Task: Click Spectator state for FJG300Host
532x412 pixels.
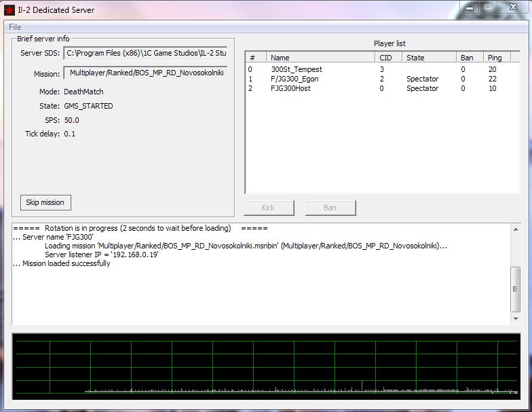Action: tap(422, 88)
